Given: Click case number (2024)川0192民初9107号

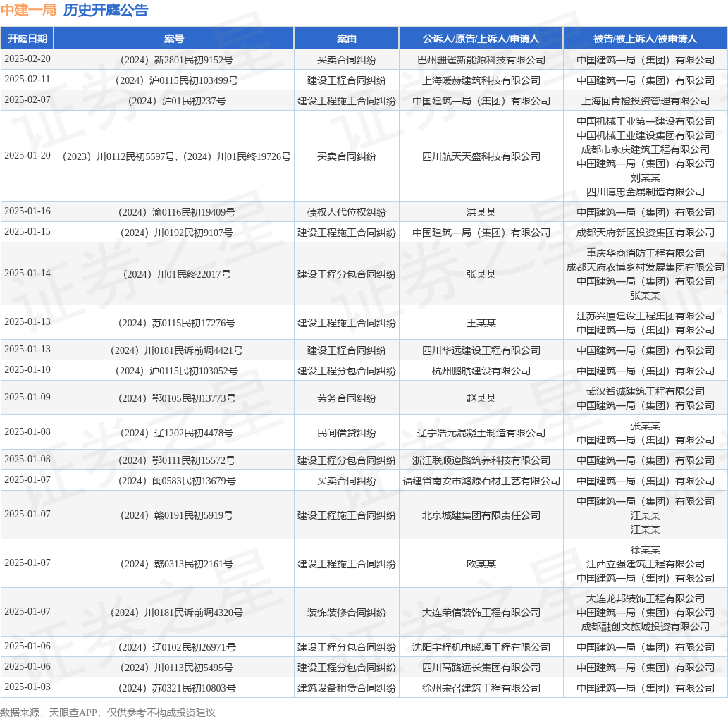Looking at the screenshot, I should pyautogui.click(x=176, y=233).
